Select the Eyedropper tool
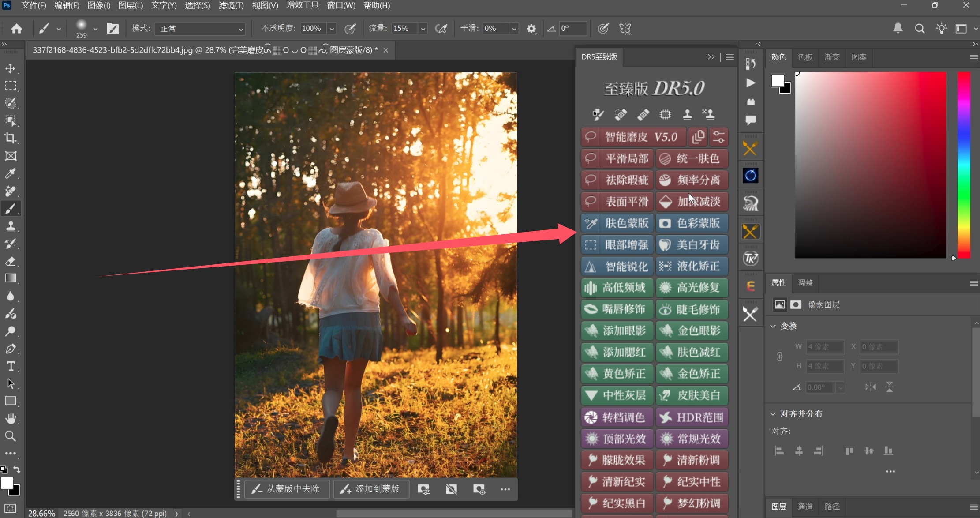This screenshot has width=980, height=518. [11, 173]
